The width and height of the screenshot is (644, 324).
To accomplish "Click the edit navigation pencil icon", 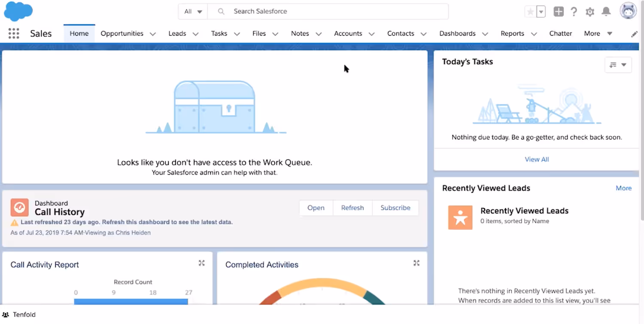I will point(634,34).
